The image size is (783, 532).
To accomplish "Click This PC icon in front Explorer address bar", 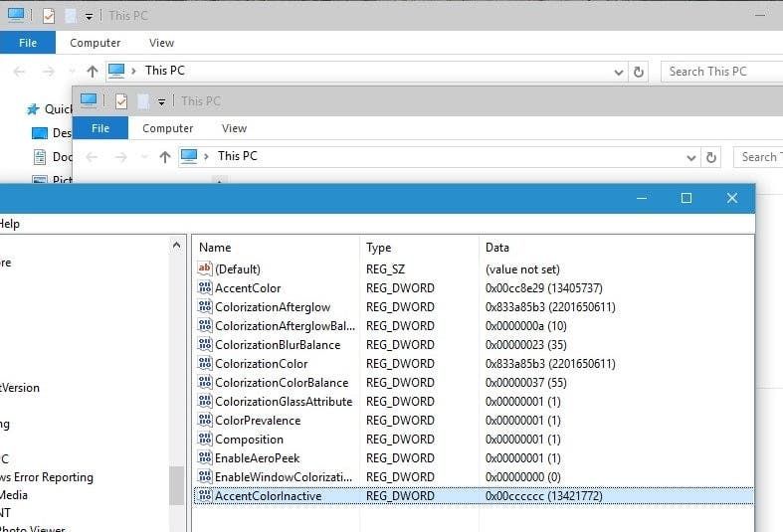I will (189, 156).
